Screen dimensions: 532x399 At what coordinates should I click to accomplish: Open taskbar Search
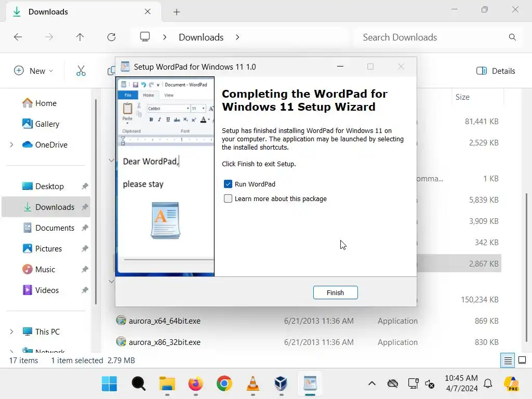(138, 384)
